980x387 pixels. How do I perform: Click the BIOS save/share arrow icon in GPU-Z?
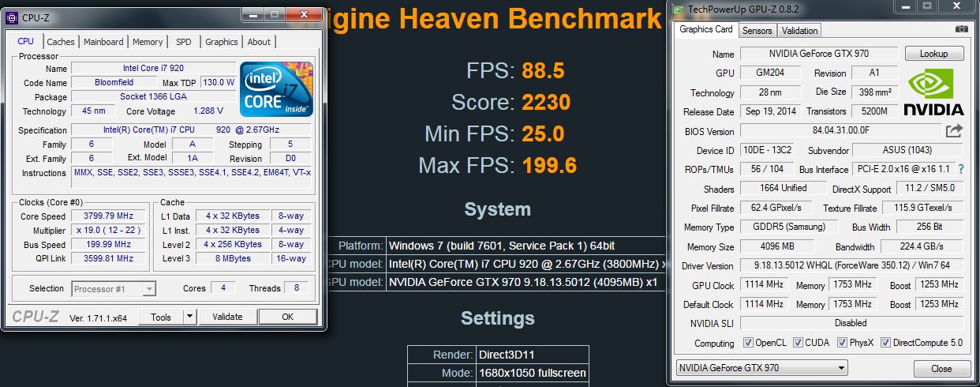[x=955, y=130]
